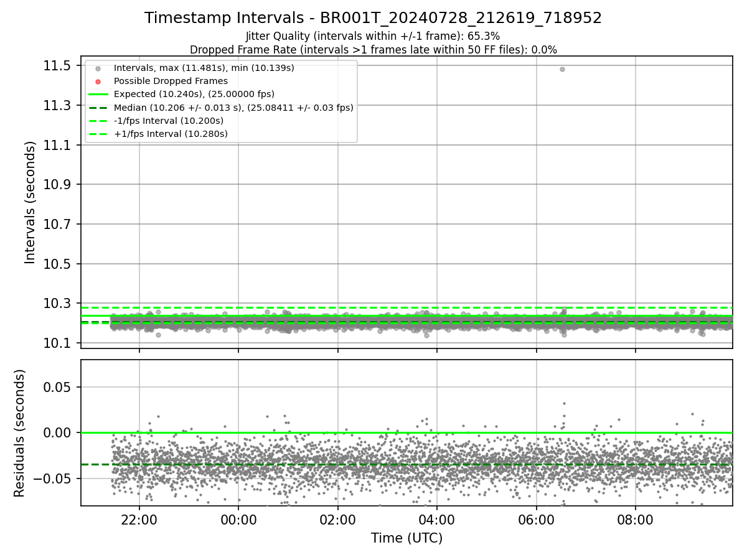Click the 11.5 tick label on intervals axis
Image resolution: width=747 pixels, height=560 pixels.
tap(57, 65)
